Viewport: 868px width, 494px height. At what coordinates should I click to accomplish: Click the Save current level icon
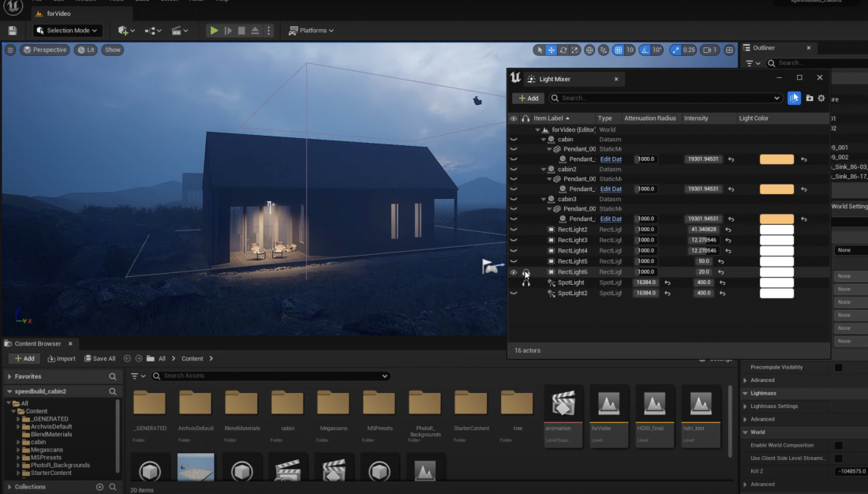tap(11, 30)
